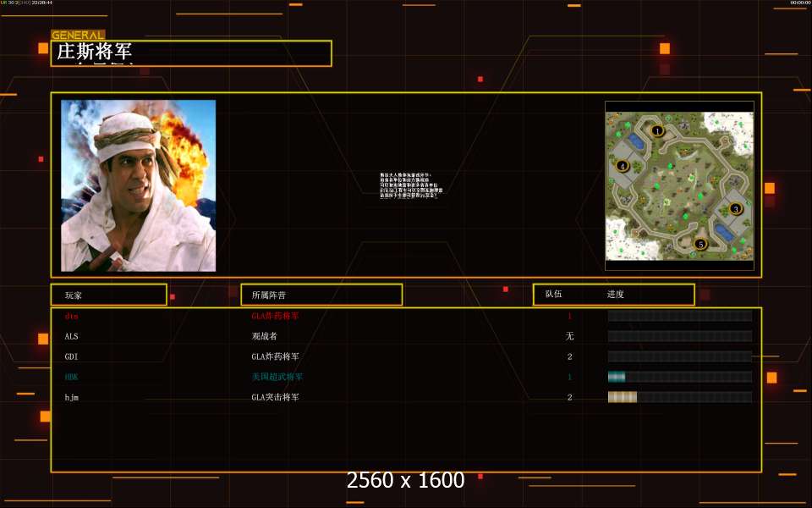The width and height of the screenshot is (812, 508).
Task: Click GLA炸药将军 faction in GDI row
Action: (x=275, y=356)
